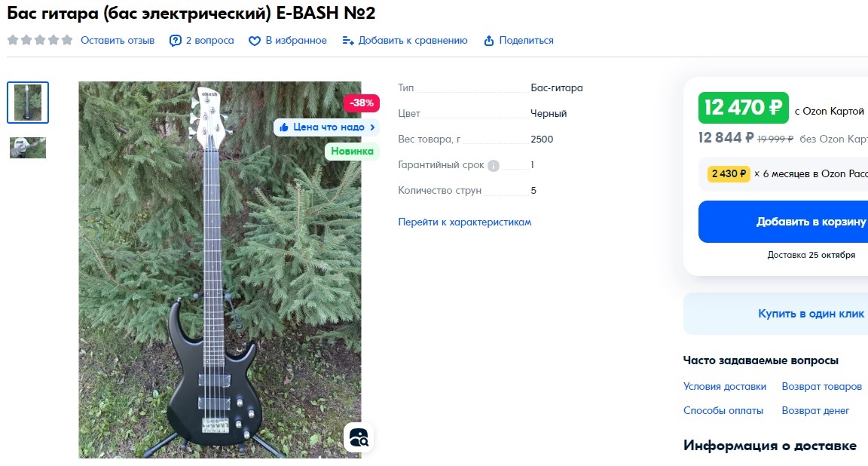Open "Возврат товаров" link
Image resolution: width=868 pixels, height=466 pixels.
coord(821,386)
